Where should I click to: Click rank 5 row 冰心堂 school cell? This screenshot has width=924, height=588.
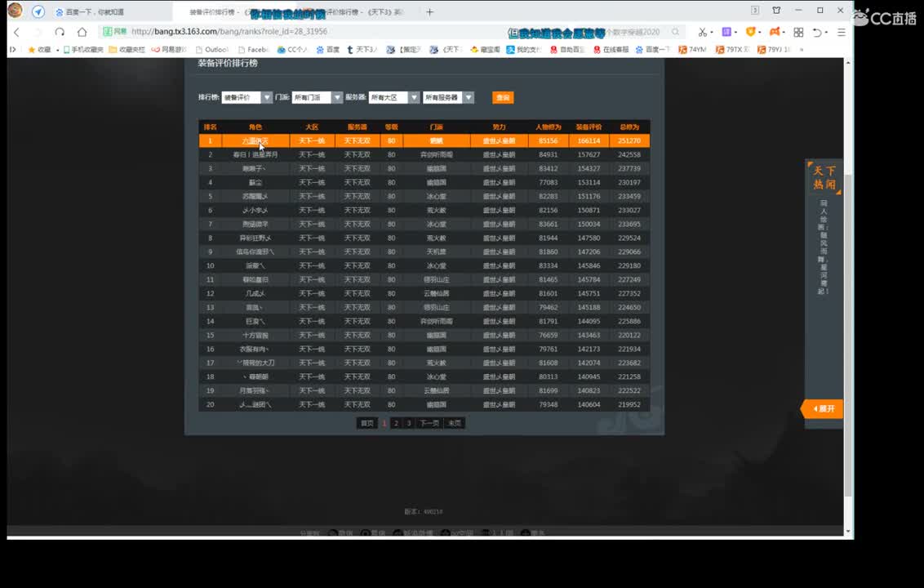(x=436, y=196)
